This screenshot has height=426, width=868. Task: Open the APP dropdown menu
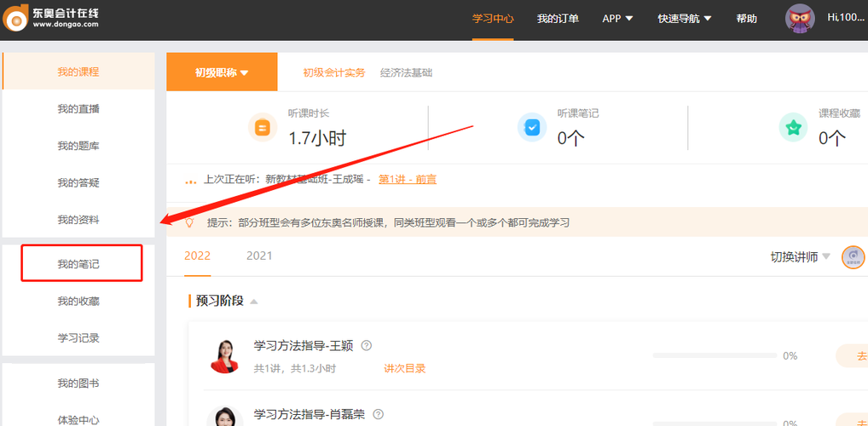617,18
